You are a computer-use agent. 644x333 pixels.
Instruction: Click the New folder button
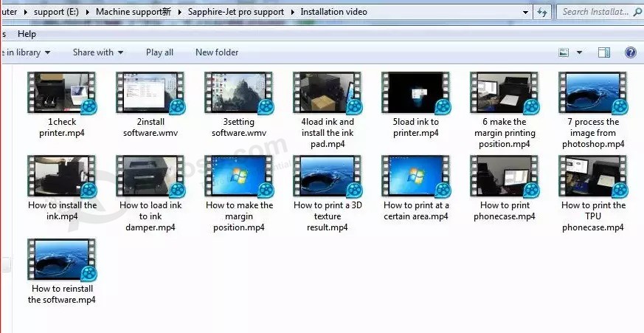(217, 52)
